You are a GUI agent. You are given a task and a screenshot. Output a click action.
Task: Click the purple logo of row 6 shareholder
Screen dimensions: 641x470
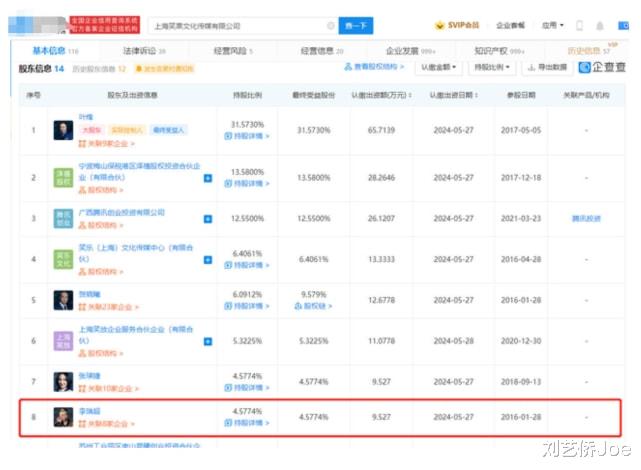63,341
